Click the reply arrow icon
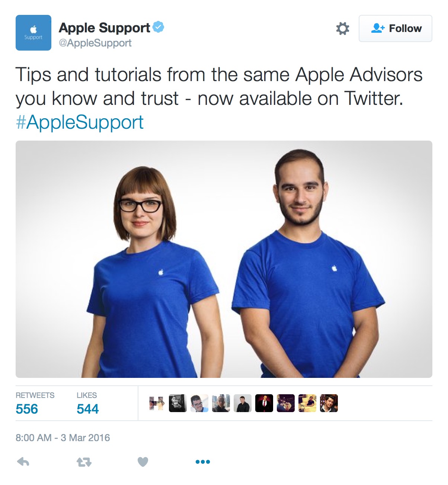 [x=23, y=462]
